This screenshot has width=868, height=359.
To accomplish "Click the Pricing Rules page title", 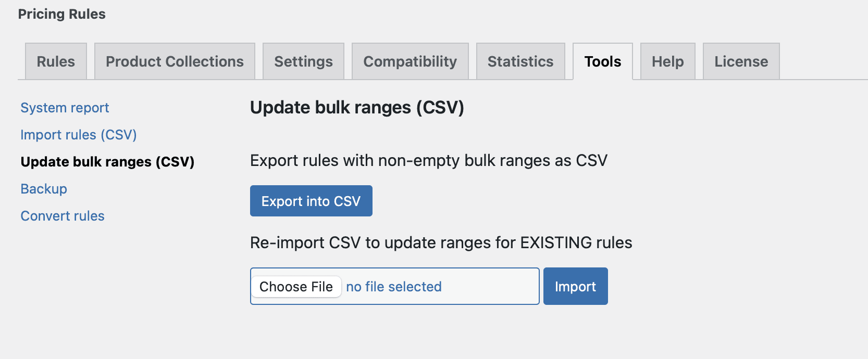I will (61, 14).
